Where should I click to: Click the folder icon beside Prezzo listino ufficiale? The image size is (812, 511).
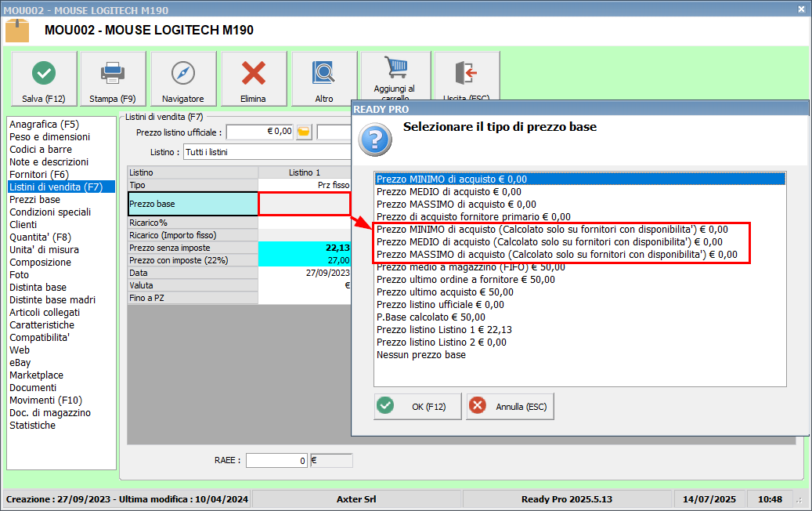pyautogui.click(x=304, y=132)
